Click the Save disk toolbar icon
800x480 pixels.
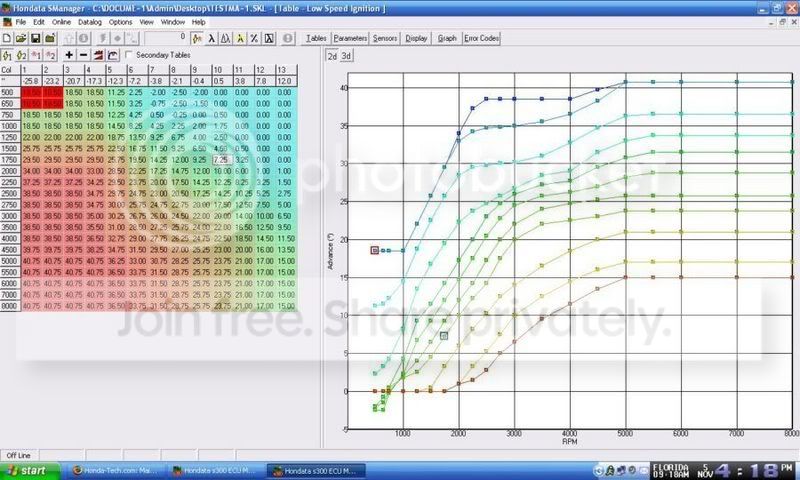(x=35, y=38)
